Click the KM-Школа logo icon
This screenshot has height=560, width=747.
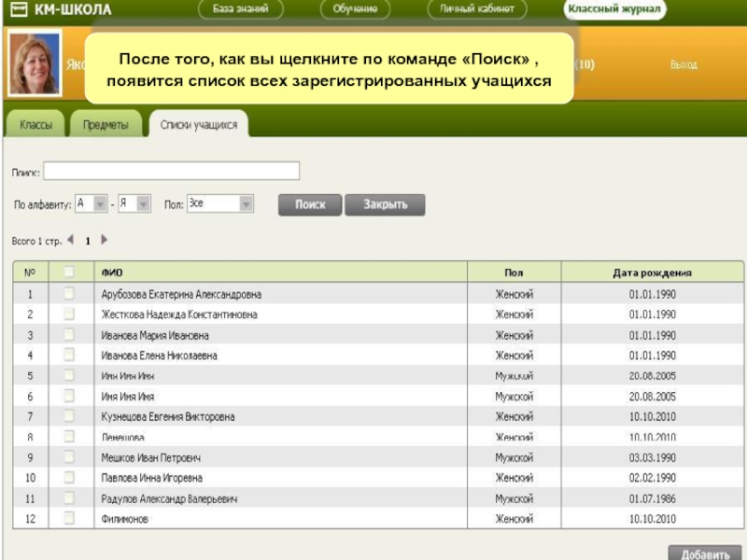coord(17,10)
